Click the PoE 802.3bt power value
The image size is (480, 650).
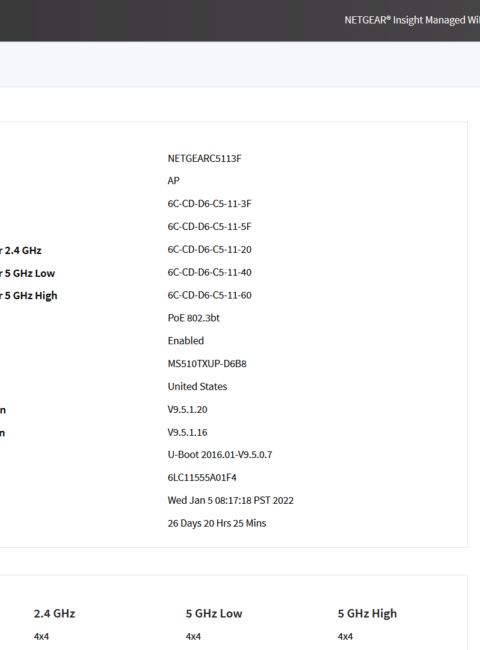(x=194, y=318)
